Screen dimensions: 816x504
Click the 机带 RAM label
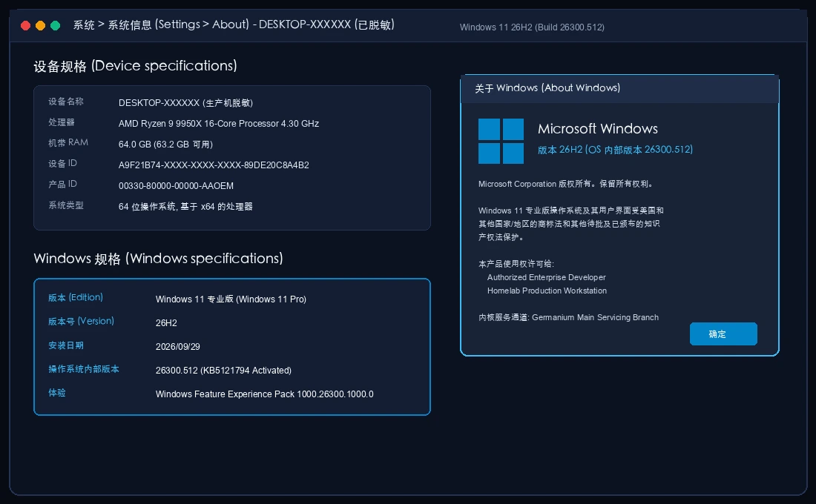pyautogui.click(x=68, y=142)
